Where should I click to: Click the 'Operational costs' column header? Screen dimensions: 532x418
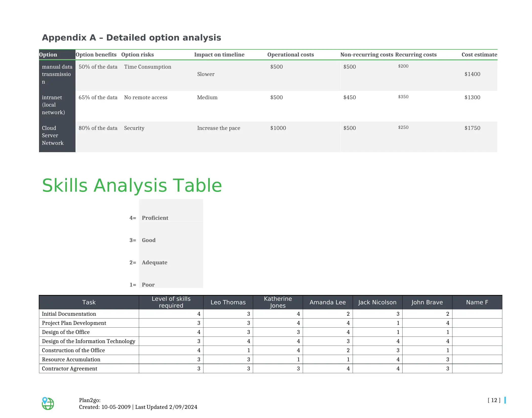291,55
